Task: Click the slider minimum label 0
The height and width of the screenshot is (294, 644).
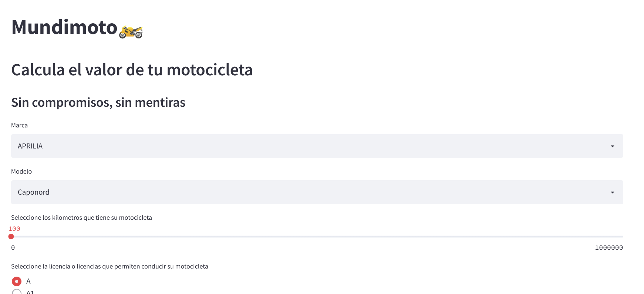Action: (x=13, y=247)
